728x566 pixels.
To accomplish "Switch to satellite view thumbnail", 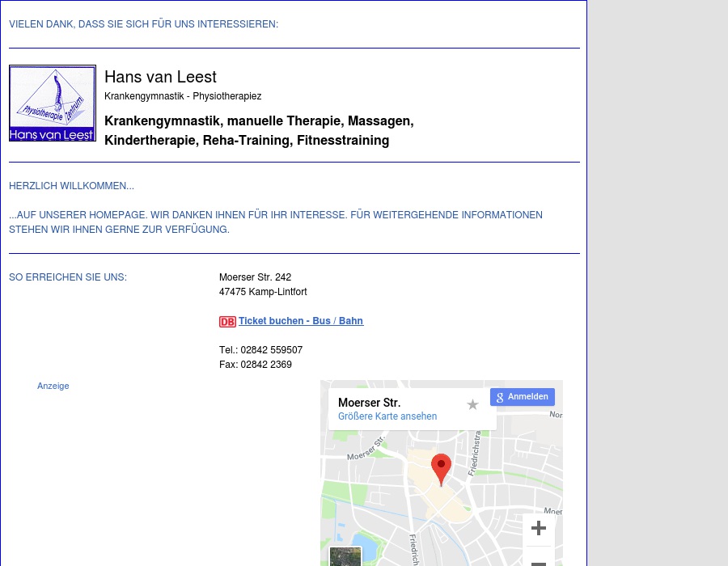I will tap(345, 557).
